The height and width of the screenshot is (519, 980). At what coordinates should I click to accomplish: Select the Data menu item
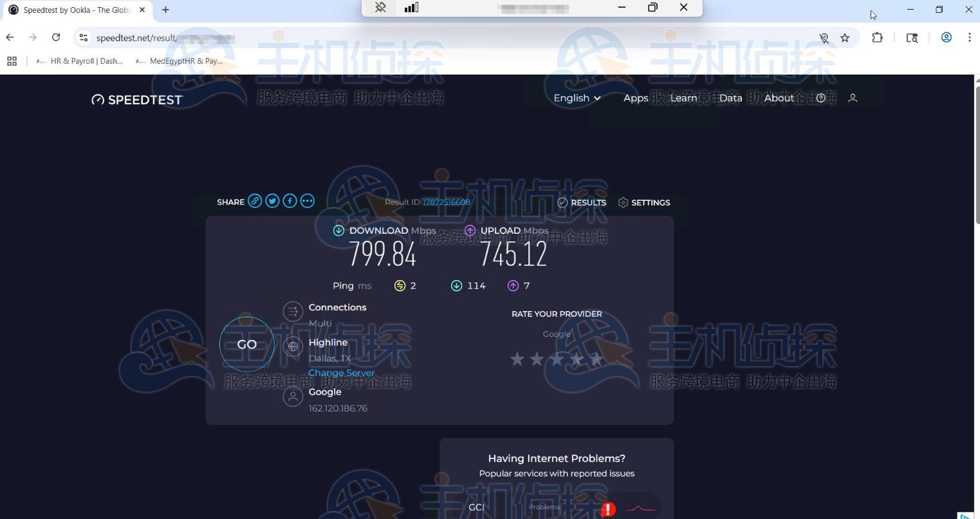730,98
